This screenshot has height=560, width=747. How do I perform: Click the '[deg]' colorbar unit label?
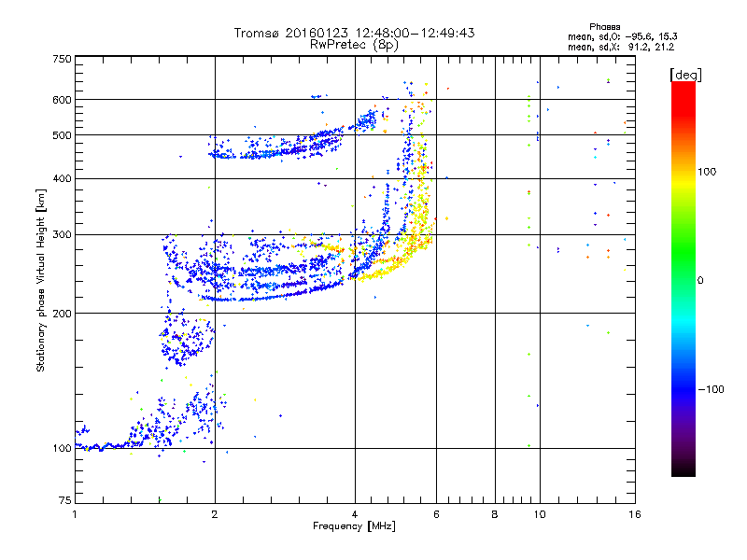pyautogui.click(x=685, y=75)
